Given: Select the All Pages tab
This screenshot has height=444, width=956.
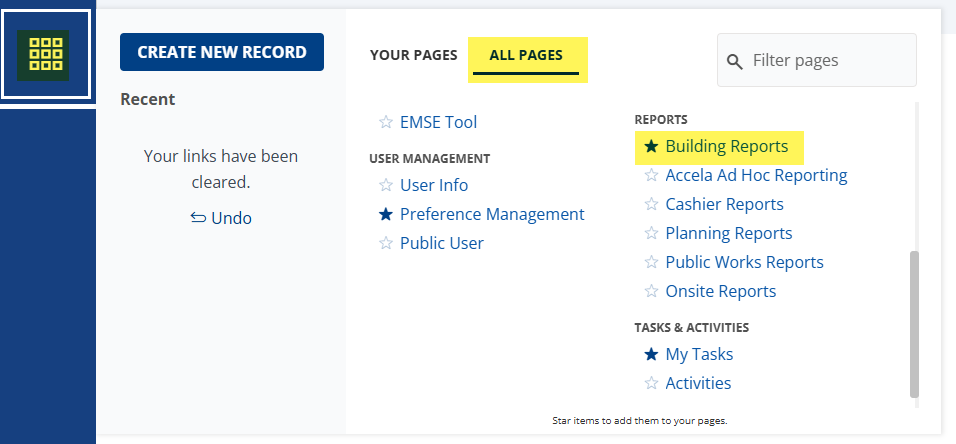Looking at the screenshot, I should [x=526, y=55].
